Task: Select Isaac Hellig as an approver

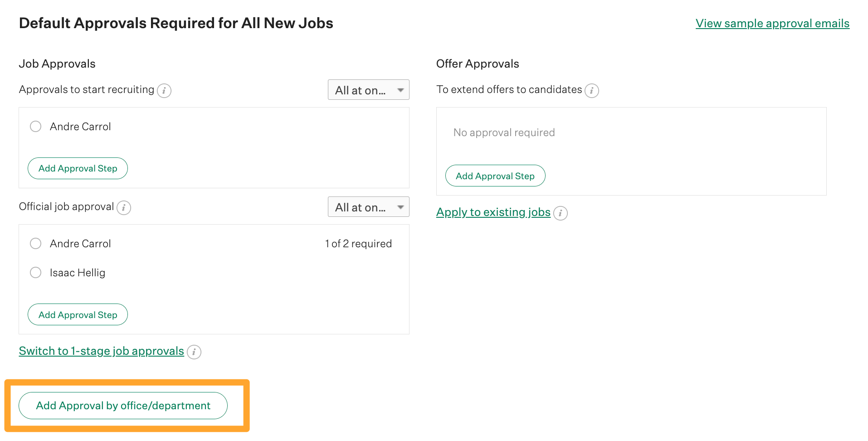Action: [35, 272]
